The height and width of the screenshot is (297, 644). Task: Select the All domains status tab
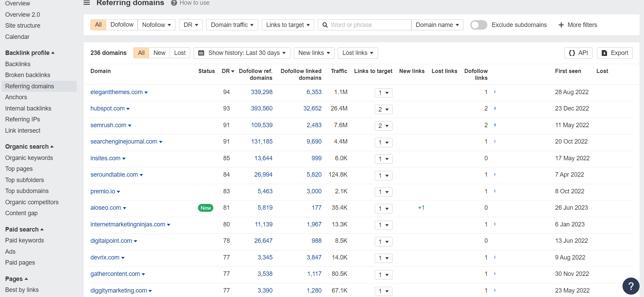141,53
